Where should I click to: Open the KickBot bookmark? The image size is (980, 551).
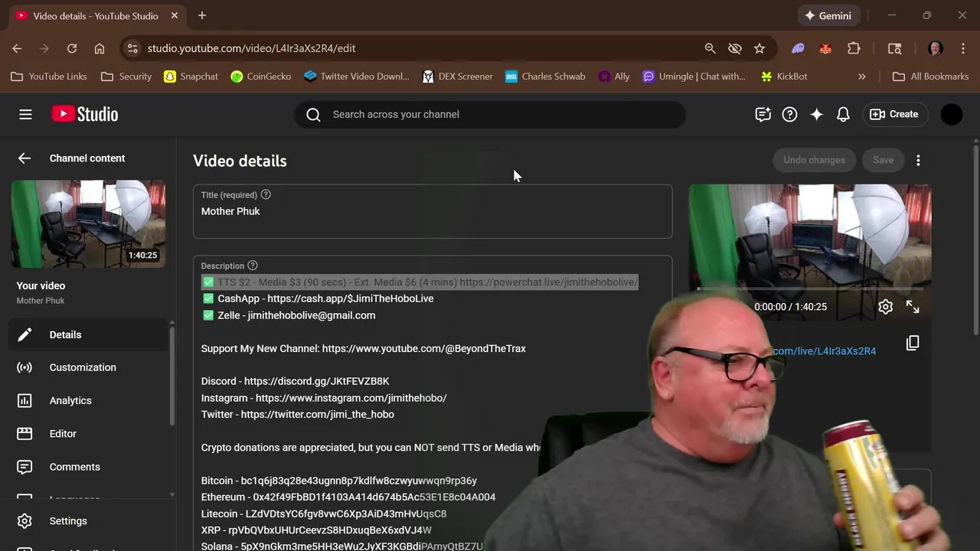click(x=784, y=77)
